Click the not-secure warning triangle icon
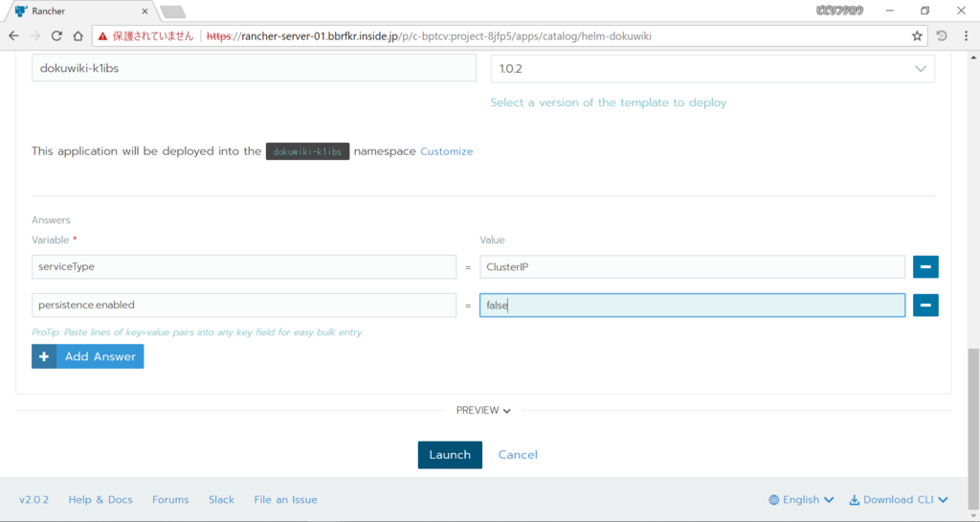The image size is (980, 522). 102,36
